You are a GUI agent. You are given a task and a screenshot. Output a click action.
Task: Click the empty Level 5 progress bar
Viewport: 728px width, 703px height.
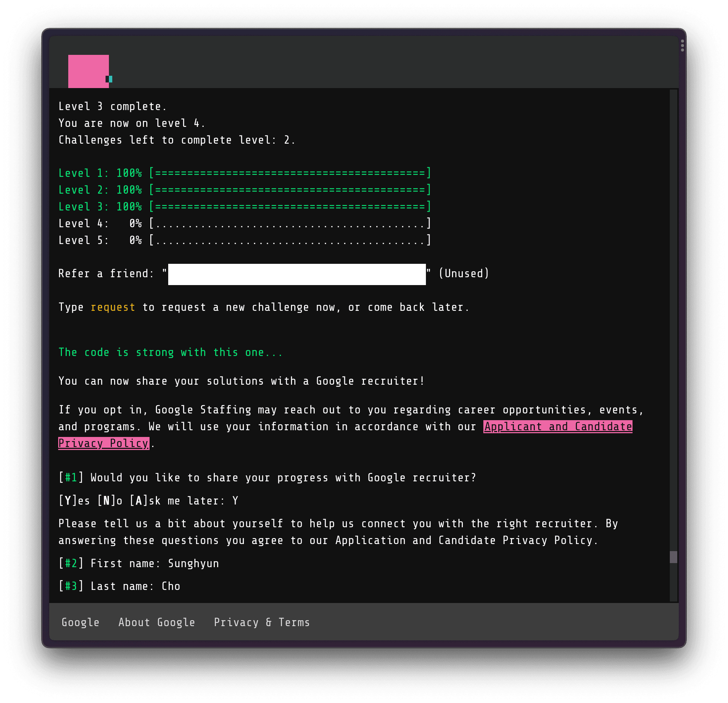pos(290,240)
